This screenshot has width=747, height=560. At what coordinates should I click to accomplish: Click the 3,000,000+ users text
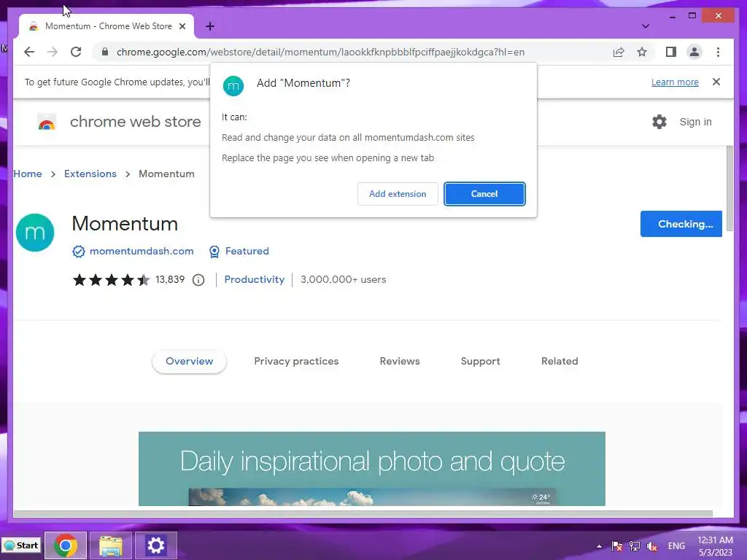[x=343, y=279]
